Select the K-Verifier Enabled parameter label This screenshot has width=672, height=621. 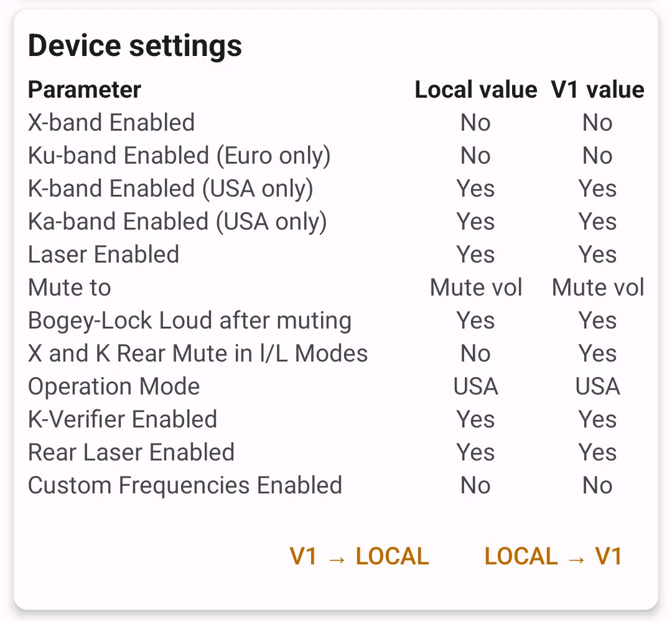point(123,419)
